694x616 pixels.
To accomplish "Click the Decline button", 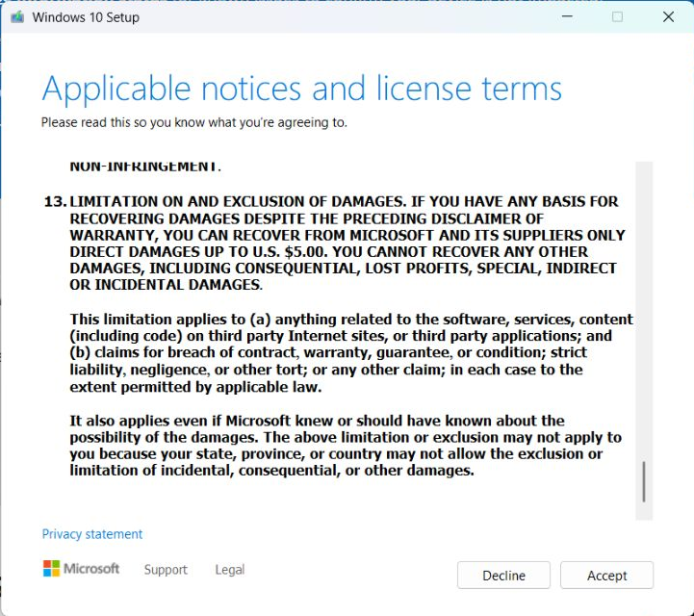I will (x=503, y=576).
